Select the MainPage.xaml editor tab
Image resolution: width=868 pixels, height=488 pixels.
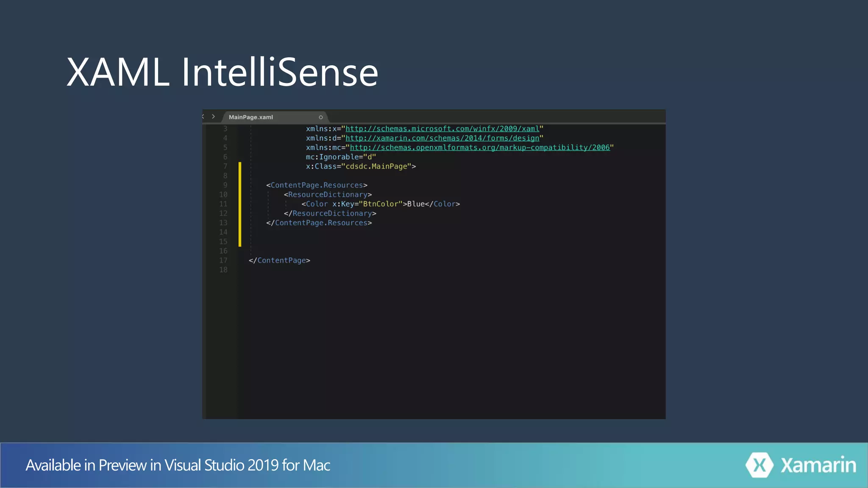click(275, 117)
